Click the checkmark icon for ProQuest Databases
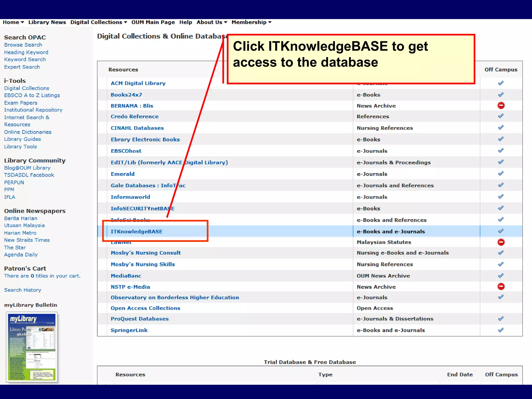The height and width of the screenshot is (399, 532). pos(501,318)
